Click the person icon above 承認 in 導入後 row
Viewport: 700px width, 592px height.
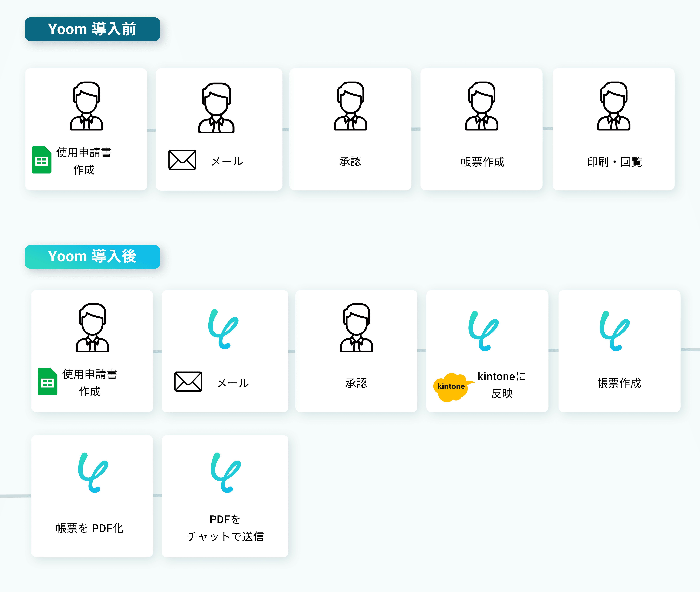pyautogui.click(x=356, y=328)
